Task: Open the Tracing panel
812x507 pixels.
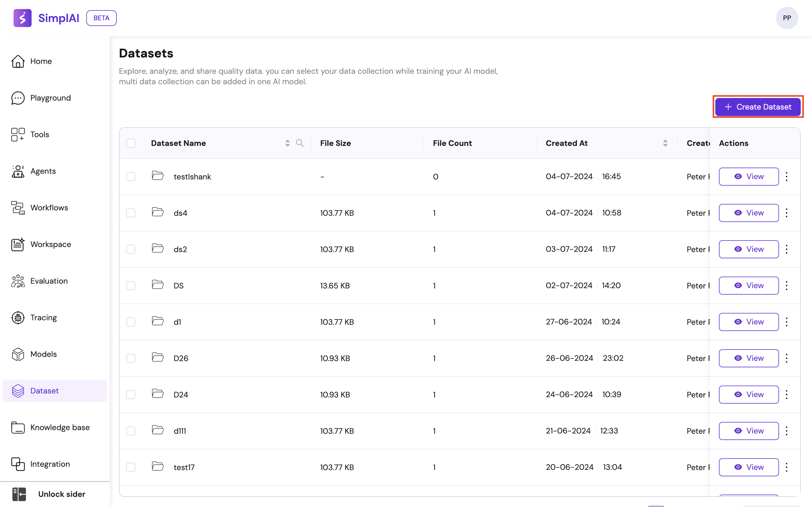Action: 44,317
